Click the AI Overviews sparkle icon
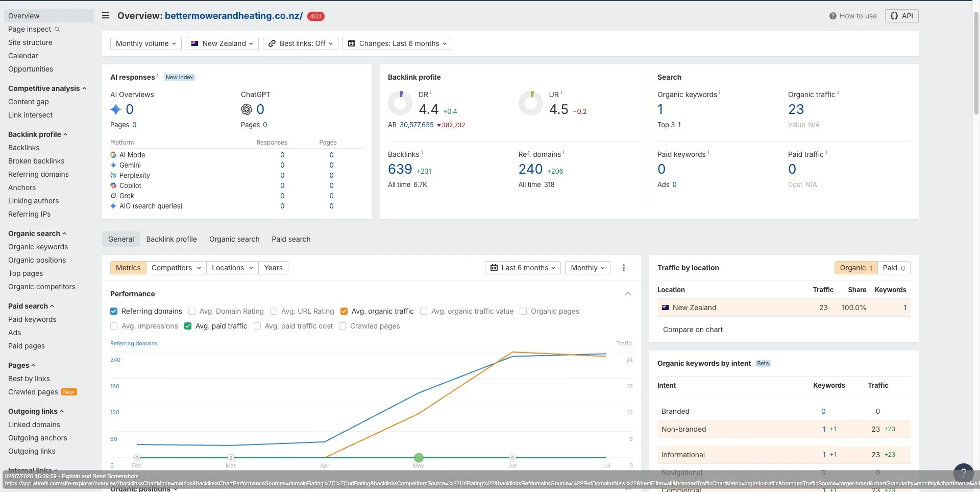 click(116, 109)
